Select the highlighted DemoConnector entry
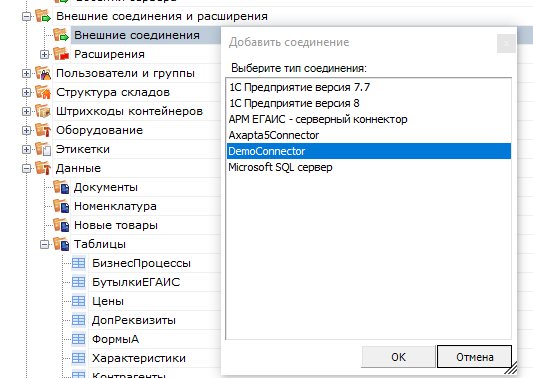Image resolution: width=533 pixels, height=378 pixels. 369,151
